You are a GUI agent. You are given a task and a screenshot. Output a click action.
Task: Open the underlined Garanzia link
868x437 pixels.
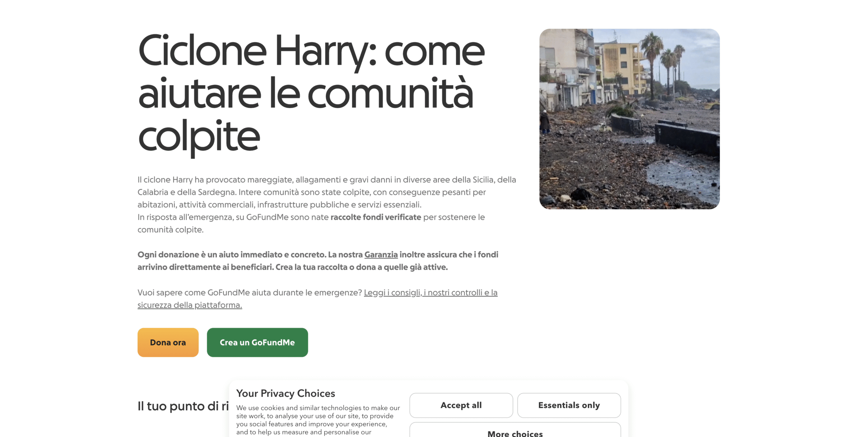point(381,255)
